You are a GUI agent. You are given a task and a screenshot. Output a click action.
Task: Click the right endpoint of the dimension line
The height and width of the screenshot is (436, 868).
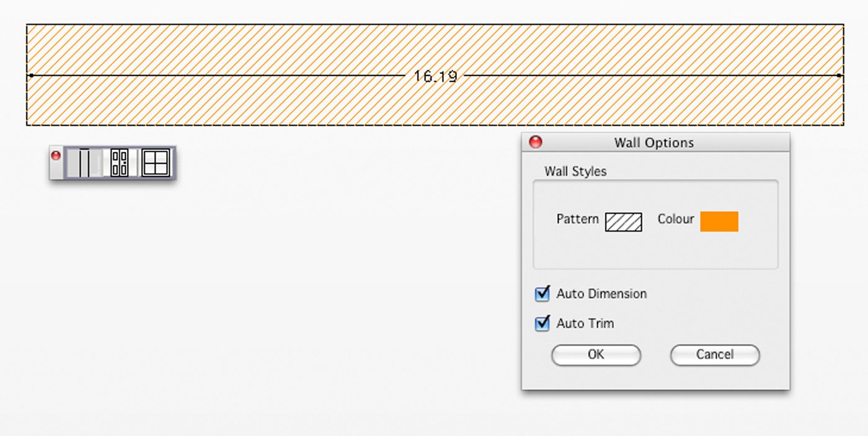839,76
